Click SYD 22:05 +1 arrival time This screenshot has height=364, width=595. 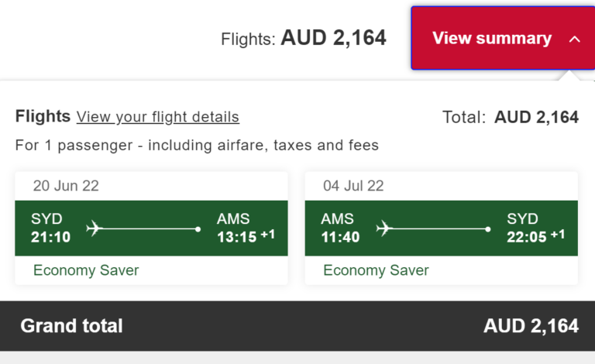536,237
